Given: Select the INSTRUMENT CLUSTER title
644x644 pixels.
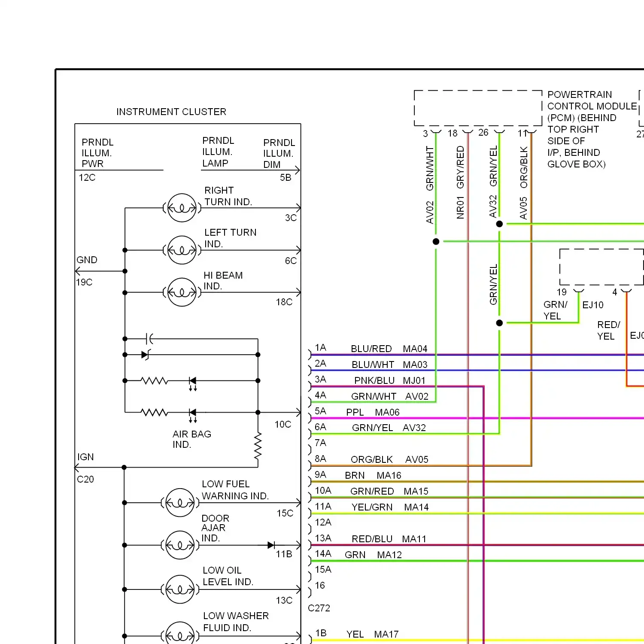Looking at the screenshot, I should pyautogui.click(x=171, y=112).
